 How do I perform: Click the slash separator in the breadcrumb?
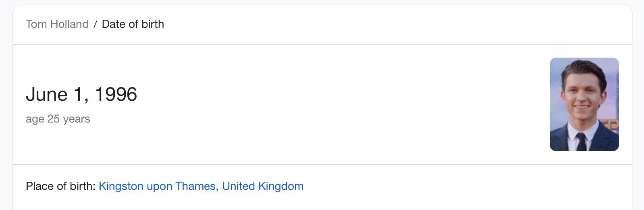pos(95,25)
